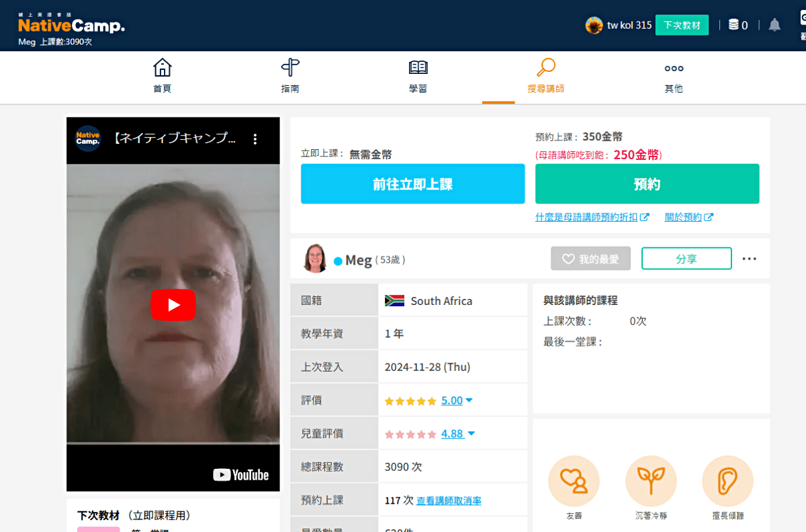
Task: Click the 與該講師的課程 heading
Action: (x=580, y=300)
